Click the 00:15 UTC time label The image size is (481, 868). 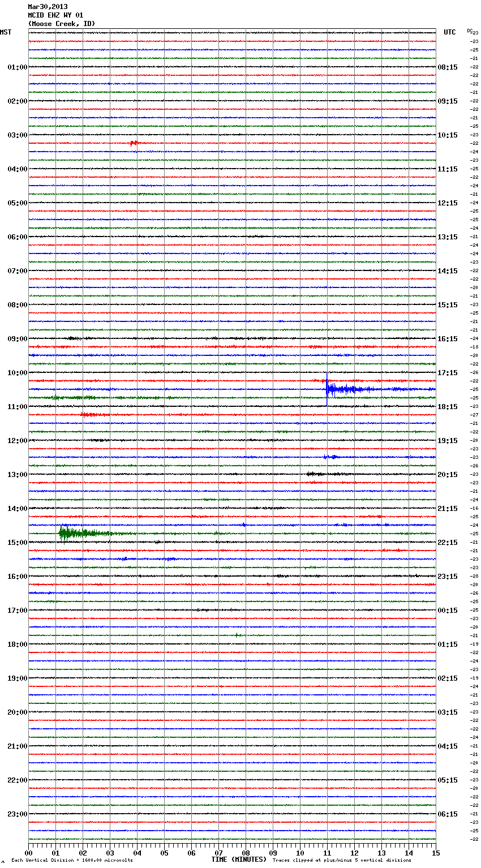pos(448,611)
